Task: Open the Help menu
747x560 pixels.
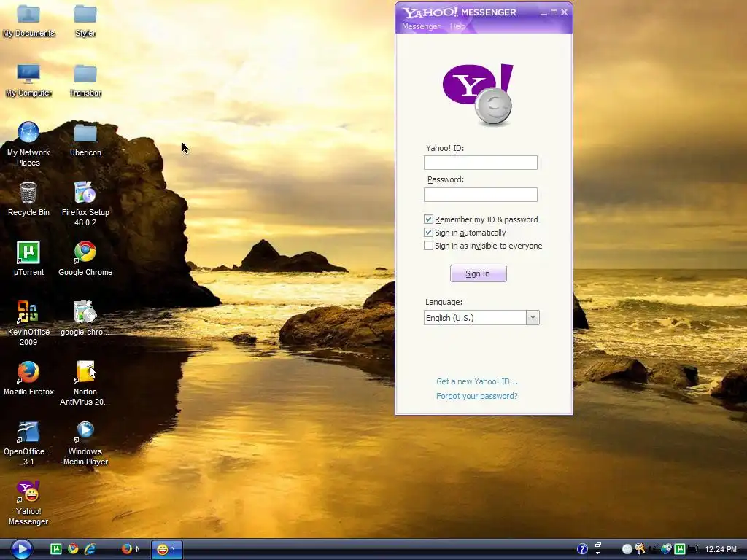Action: pyautogui.click(x=457, y=26)
